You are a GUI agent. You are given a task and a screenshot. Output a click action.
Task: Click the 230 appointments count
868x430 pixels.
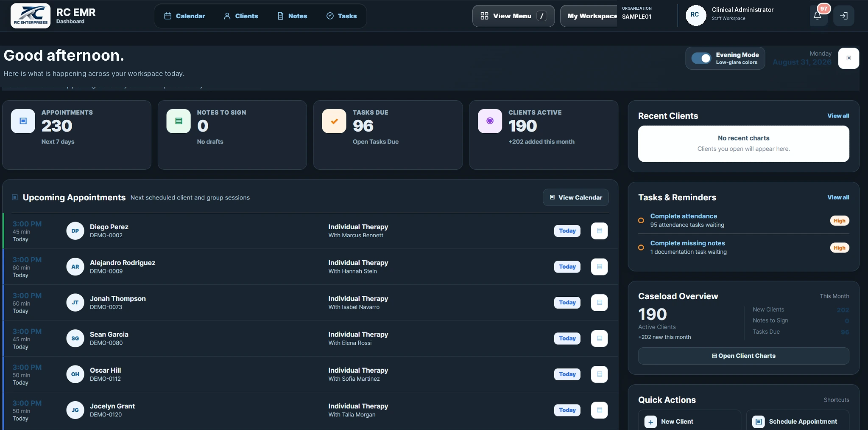(x=57, y=126)
